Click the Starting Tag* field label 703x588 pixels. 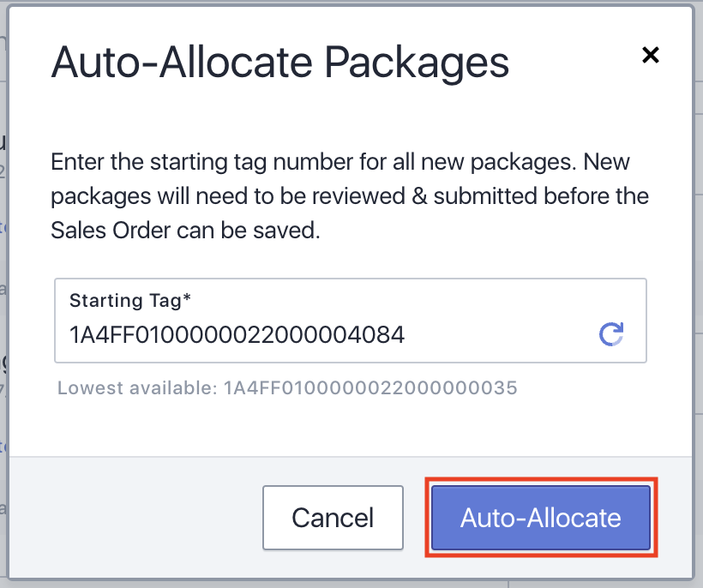pos(130,300)
